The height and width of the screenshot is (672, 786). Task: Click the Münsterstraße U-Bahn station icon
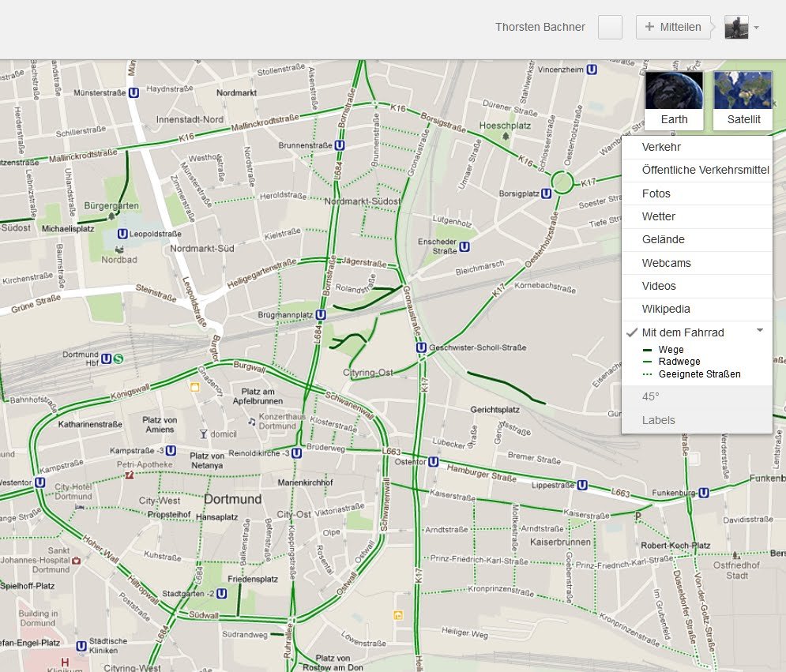pos(134,92)
